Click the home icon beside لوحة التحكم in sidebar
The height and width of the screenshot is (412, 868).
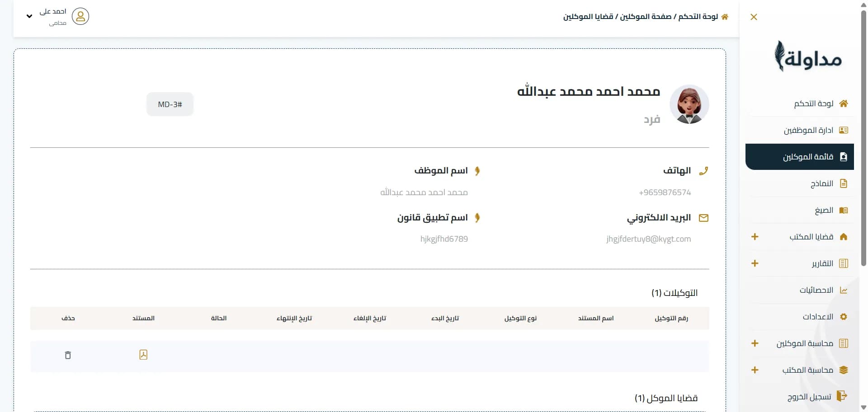pyautogui.click(x=844, y=103)
